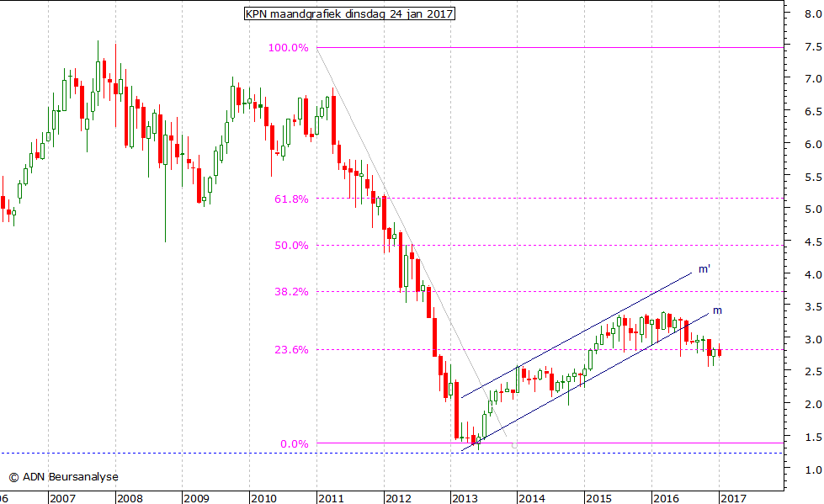Click the 0.0% Fibonacci level label
Viewport: 824px width, 504px height.
tap(295, 444)
